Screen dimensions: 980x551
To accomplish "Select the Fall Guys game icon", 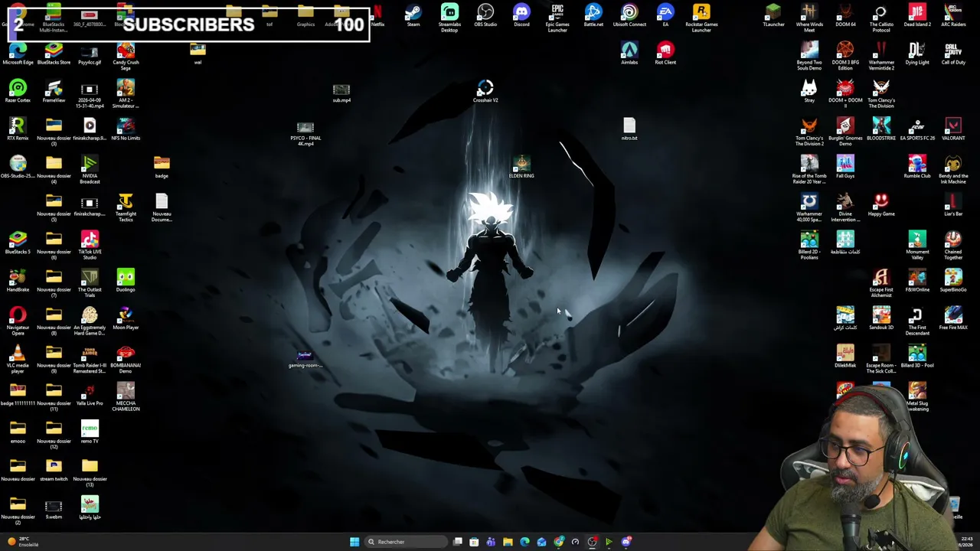I will 845,168.
